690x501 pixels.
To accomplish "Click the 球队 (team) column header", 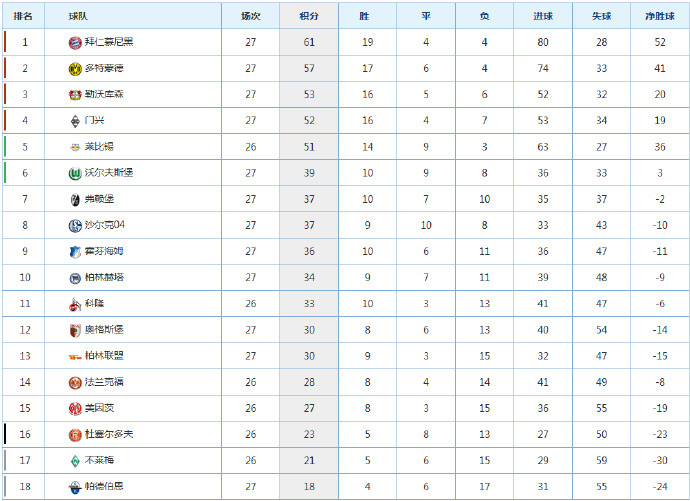I will click(x=78, y=16).
